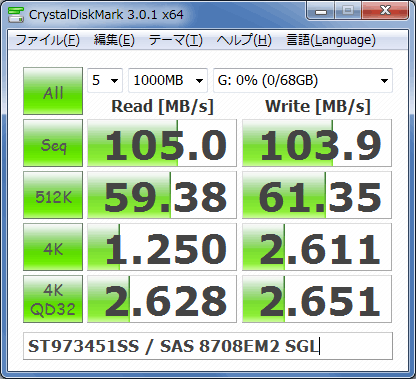Click the Seq read result 105.0
416x379 pixels.
pyautogui.click(x=162, y=143)
